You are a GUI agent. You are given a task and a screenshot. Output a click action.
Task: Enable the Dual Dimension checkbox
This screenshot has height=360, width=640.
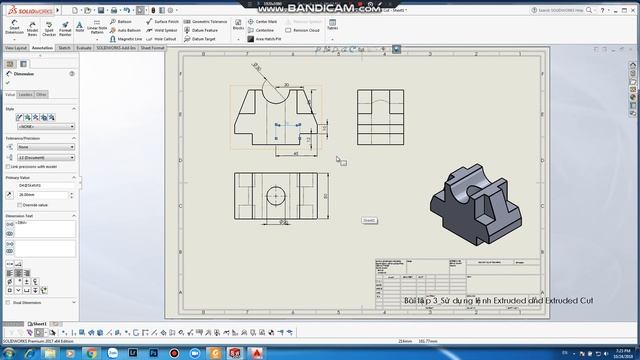(8, 302)
